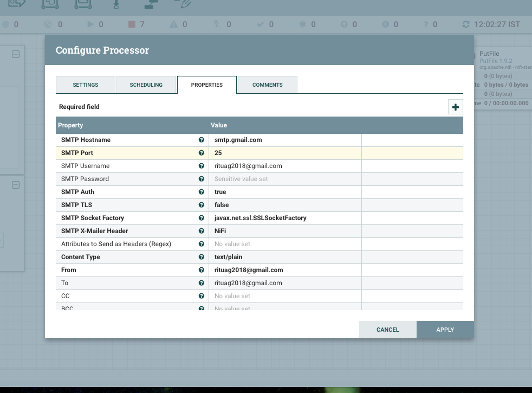Click the refresh icon beside 12:02:27 IST
The width and height of the screenshot is (532, 393).
click(466, 24)
